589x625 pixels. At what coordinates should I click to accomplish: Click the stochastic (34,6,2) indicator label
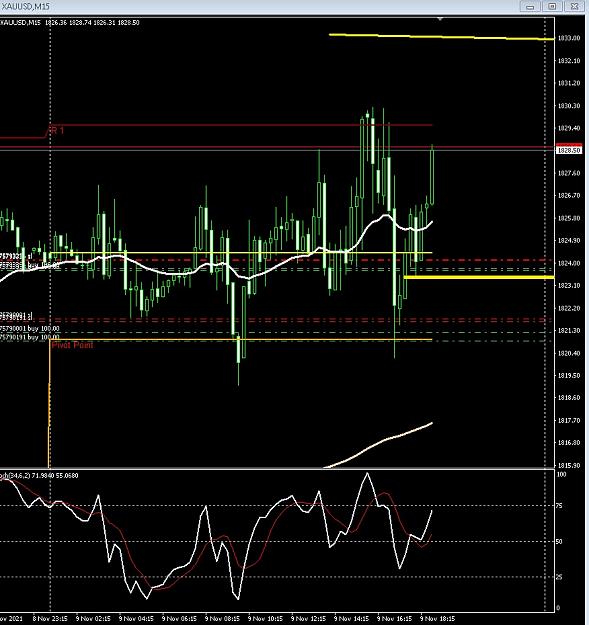point(39,476)
